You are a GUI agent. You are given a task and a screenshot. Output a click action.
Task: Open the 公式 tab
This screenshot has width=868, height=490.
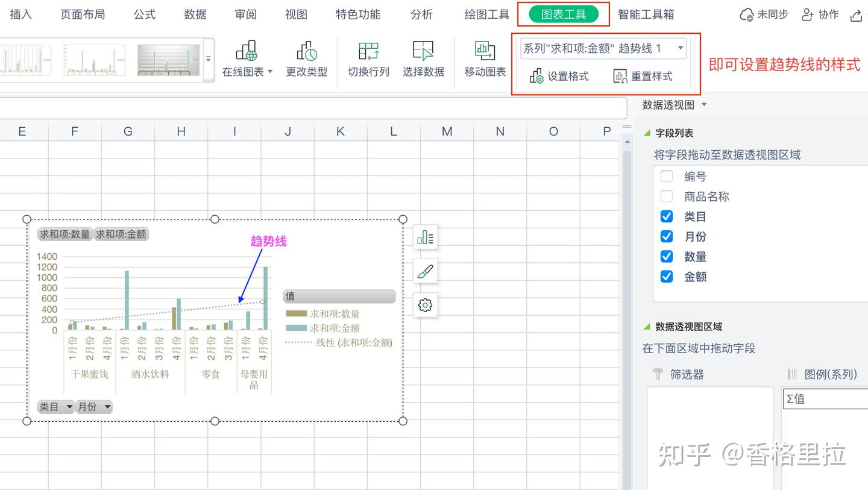[145, 14]
